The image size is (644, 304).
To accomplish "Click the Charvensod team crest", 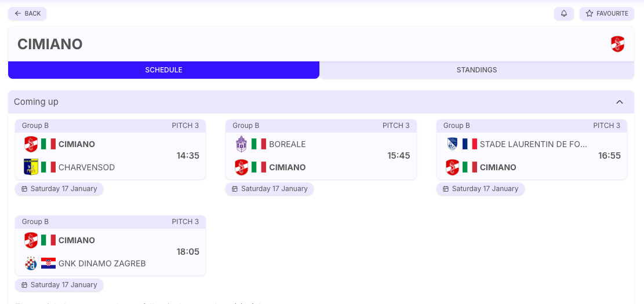I will (x=31, y=167).
